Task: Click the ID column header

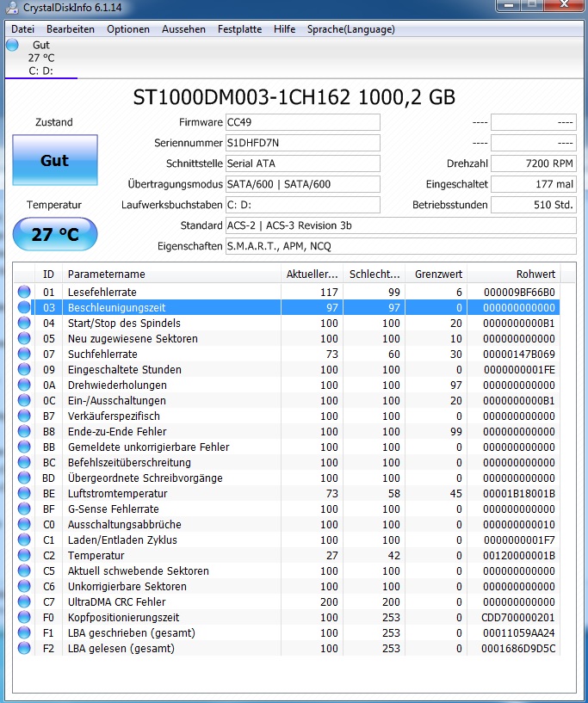Action: coord(48,274)
